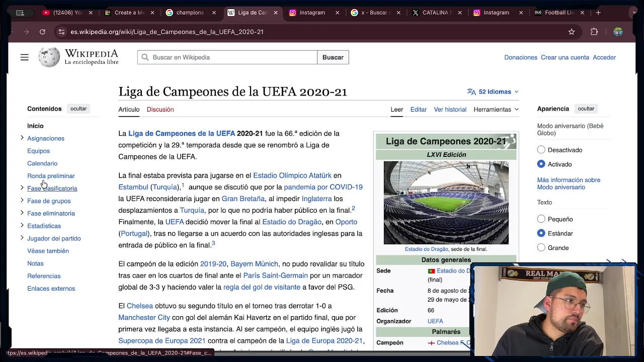
Task: Go to Enlaces externos in contents
Action: pyautogui.click(x=51, y=289)
